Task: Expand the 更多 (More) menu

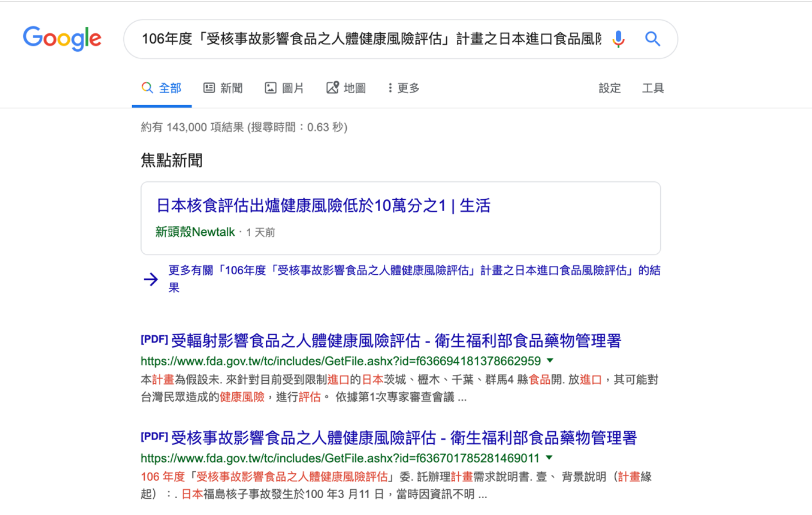Action: point(403,88)
